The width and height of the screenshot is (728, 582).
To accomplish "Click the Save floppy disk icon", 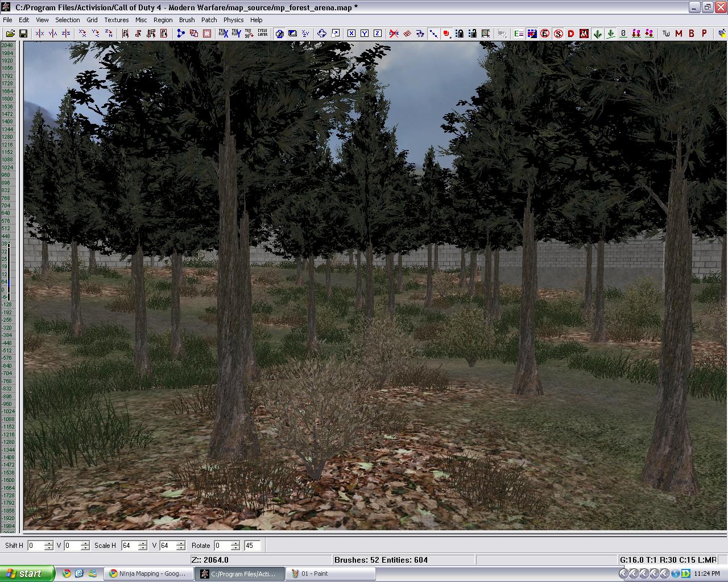I will (23, 34).
